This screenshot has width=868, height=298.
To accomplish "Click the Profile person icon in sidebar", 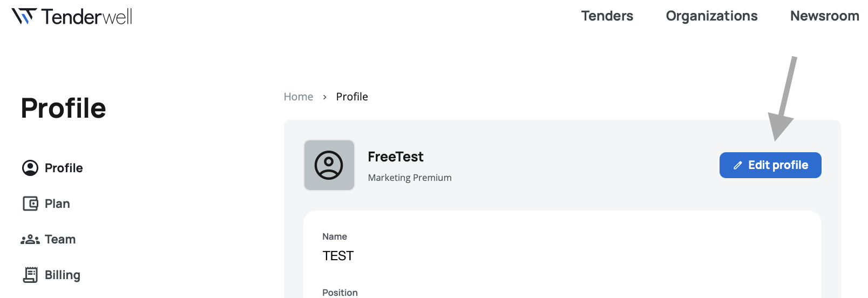I will pyautogui.click(x=30, y=168).
